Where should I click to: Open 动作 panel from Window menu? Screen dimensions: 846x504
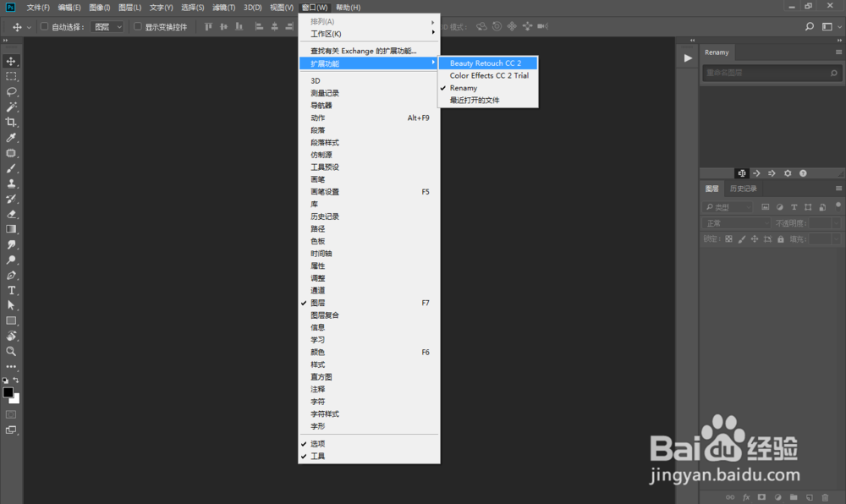coord(369,118)
